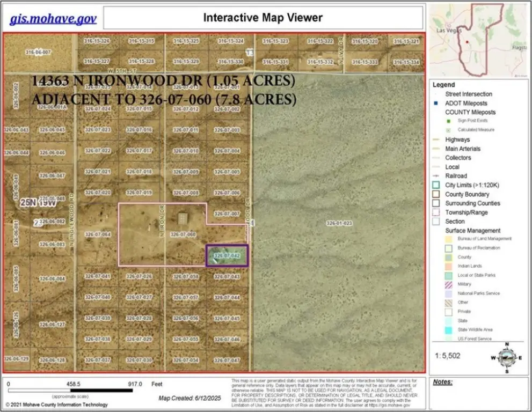Click the City Limits legend box icon
Image resolution: width=532 pixels, height=412 pixels.
[x=436, y=185]
